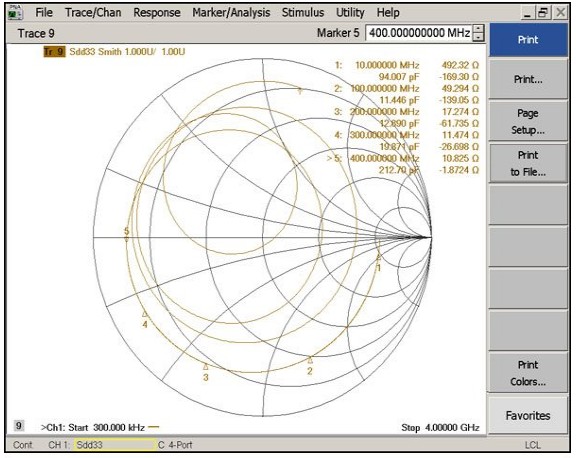Select the Tr 9 trace label

pyautogui.click(x=54, y=51)
